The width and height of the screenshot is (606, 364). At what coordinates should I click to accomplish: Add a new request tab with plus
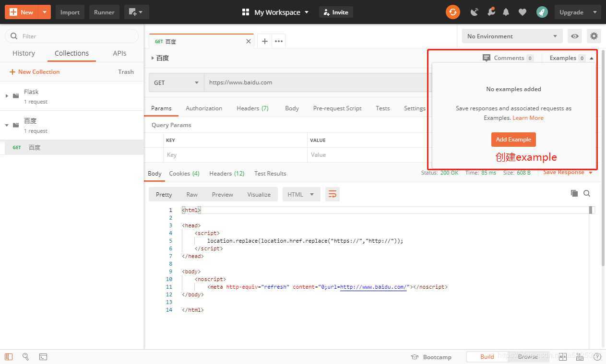264,41
